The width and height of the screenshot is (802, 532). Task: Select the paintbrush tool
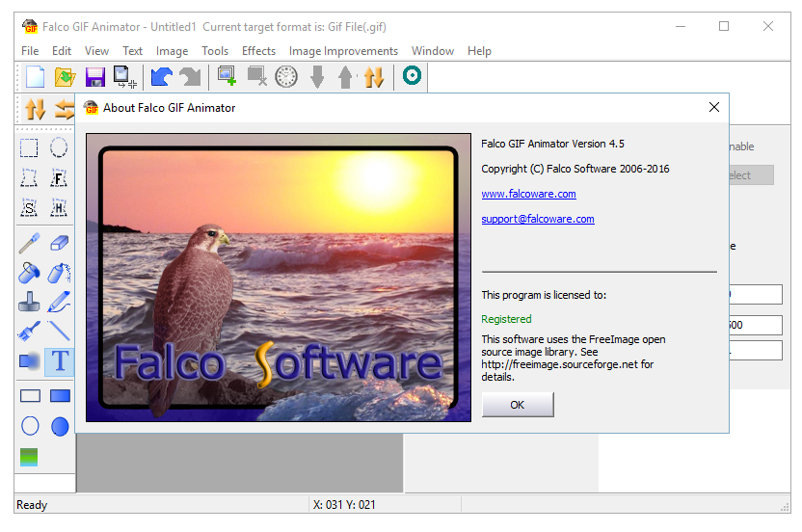29,332
